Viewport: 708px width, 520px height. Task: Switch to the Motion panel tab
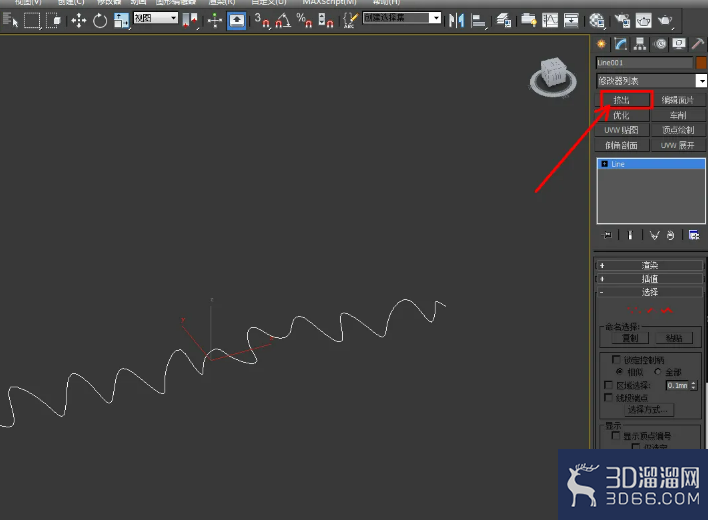tap(660, 44)
